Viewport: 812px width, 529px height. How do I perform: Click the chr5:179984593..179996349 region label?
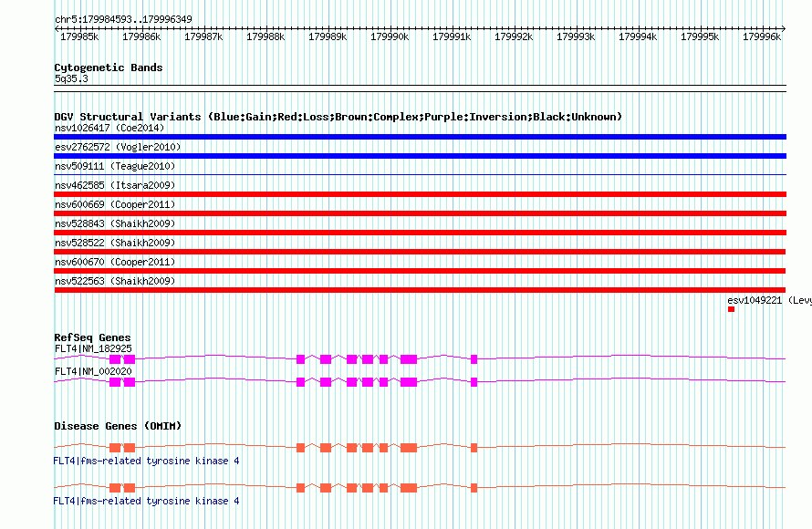coord(123,19)
